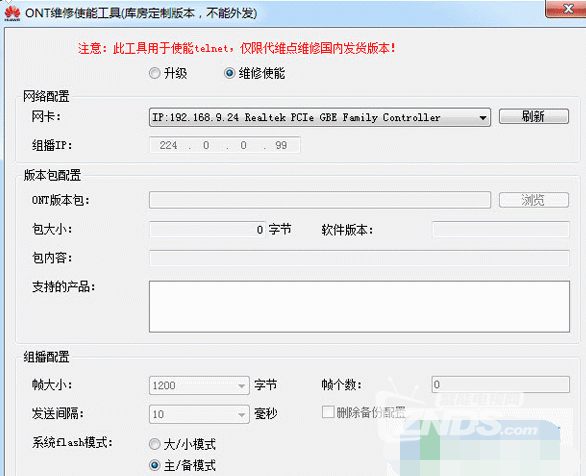Expand the 帧大小 1200 dropdown
This screenshot has width=586, height=476.
(199, 385)
